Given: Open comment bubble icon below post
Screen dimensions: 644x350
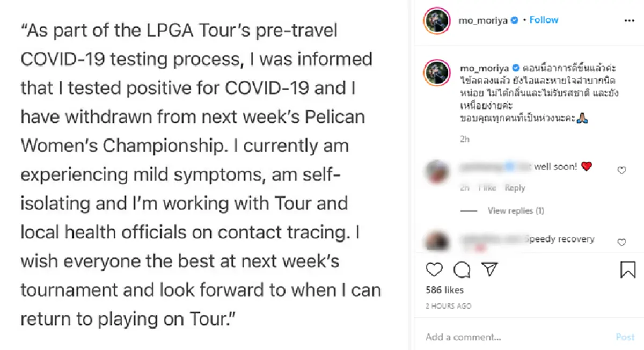Looking at the screenshot, I should coord(462,269).
